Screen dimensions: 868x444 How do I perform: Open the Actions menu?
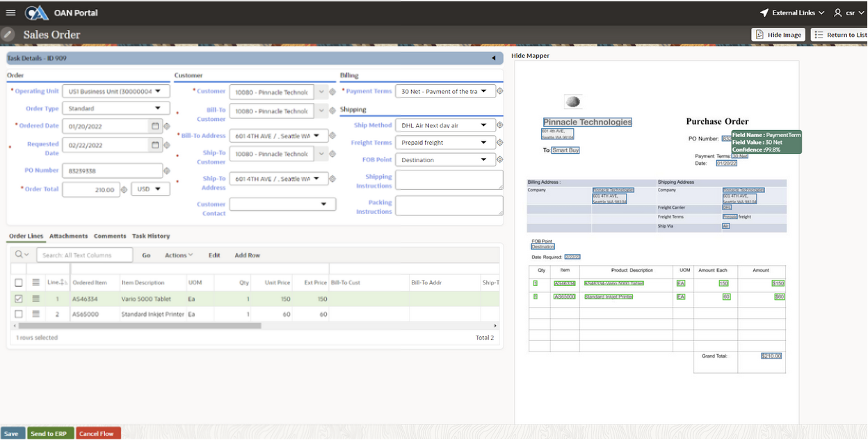179,255
